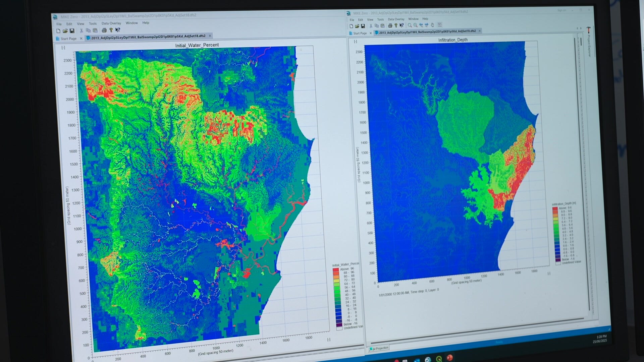The height and width of the screenshot is (362, 644).
Task: Click Zoom In magnifier in right window toolbar
Action: point(410,25)
